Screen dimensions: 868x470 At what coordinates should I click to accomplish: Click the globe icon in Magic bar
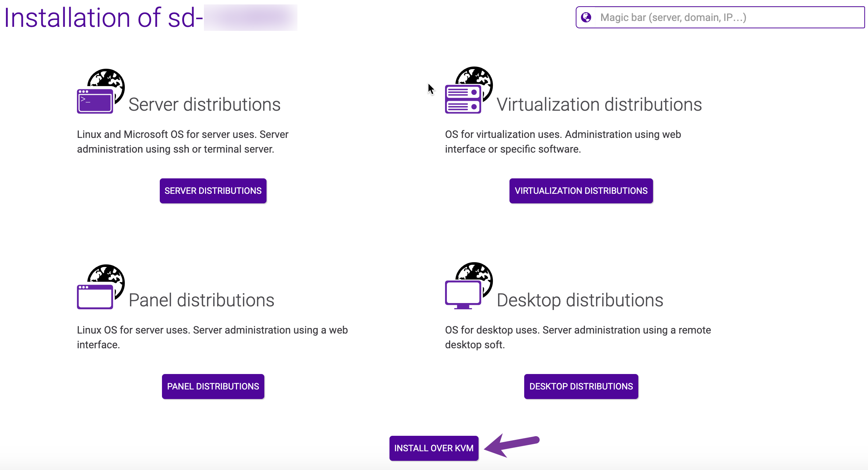tap(586, 17)
